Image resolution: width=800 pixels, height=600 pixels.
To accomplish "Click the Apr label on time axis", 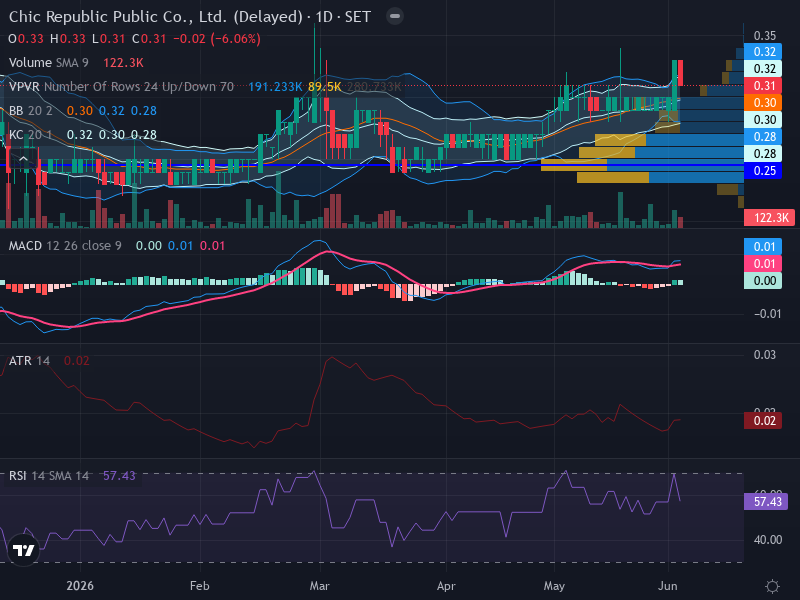I will (446, 586).
